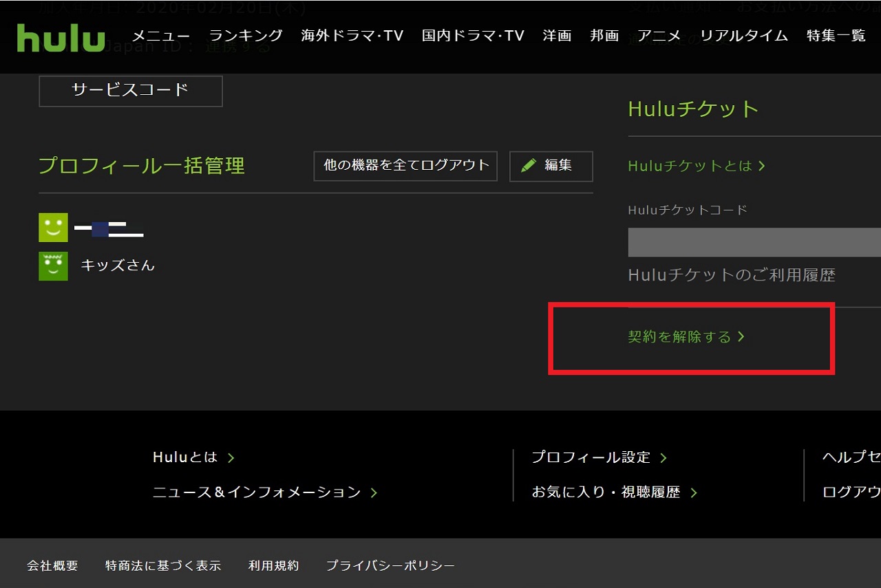Open プライバシーポリシー at the bottom
This screenshot has height=588, width=881.
coord(390,566)
